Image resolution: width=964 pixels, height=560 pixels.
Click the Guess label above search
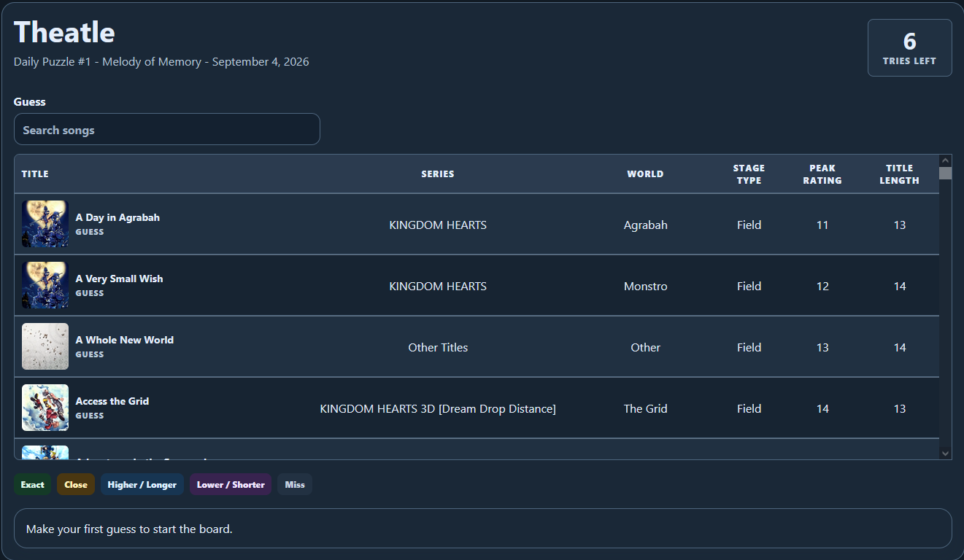click(29, 101)
